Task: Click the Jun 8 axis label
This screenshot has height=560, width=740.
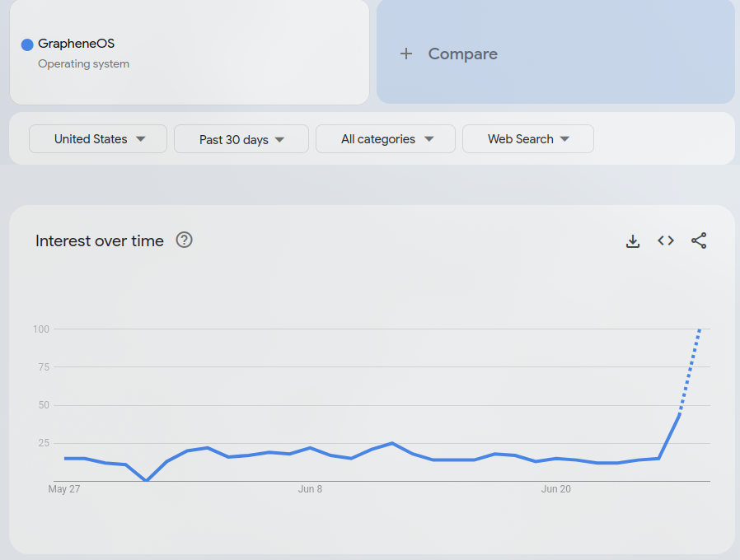Action: (x=310, y=489)
